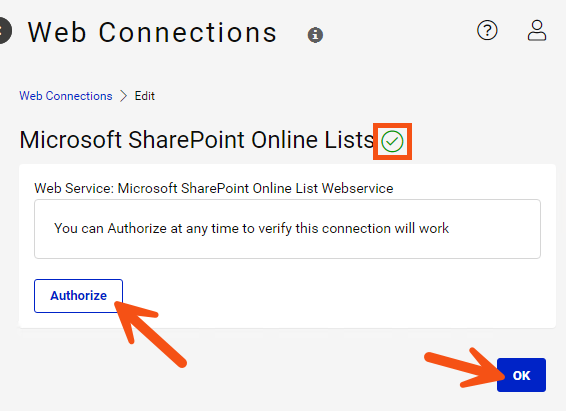Authorize the SharePoint connection

[78, 296]
